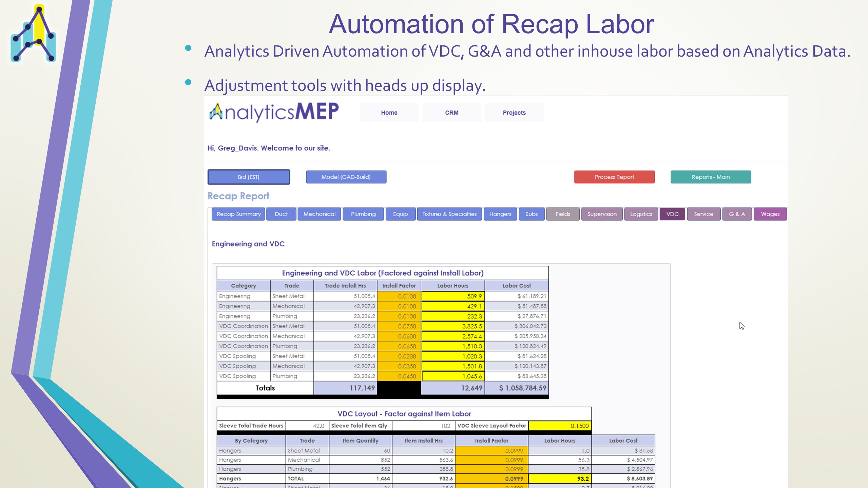Click Install Factor 0.0750 for VDC Coordination Sheet Metal
This screenshot has height=488, width=868.
point(399,326)
